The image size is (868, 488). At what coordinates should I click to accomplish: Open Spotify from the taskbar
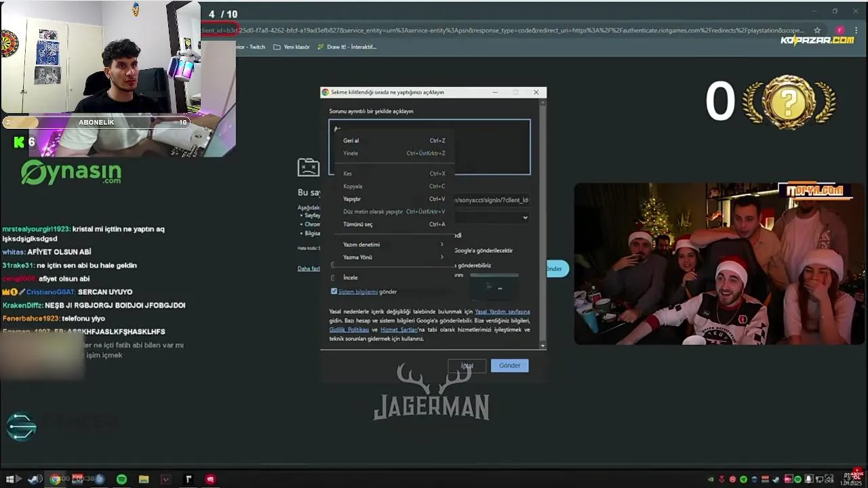[121, 479]
